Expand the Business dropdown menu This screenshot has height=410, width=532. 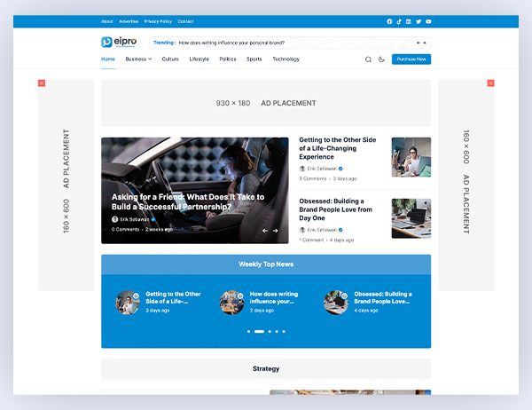[138, 59]
